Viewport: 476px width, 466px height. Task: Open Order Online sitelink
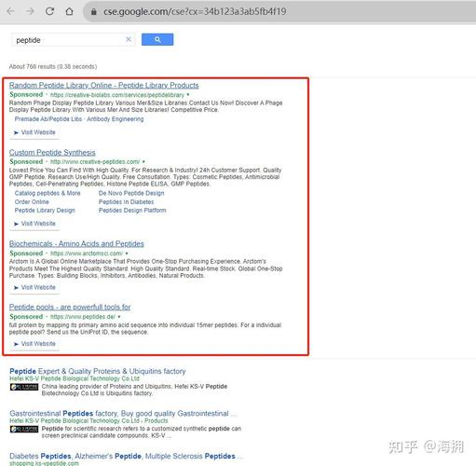(32, 202)
